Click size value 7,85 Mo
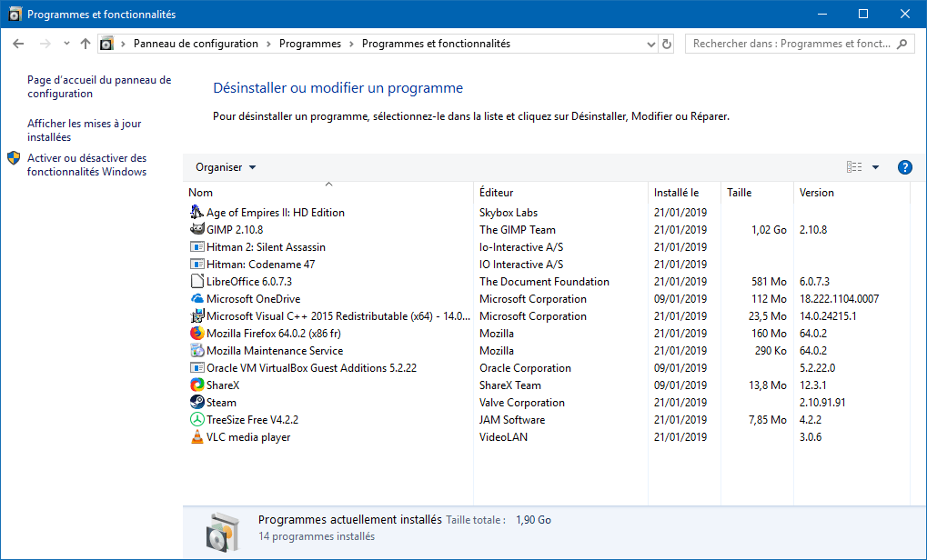The height and width of the screenshot is (560, 927). pyautogui.click(x=768, y=419)
